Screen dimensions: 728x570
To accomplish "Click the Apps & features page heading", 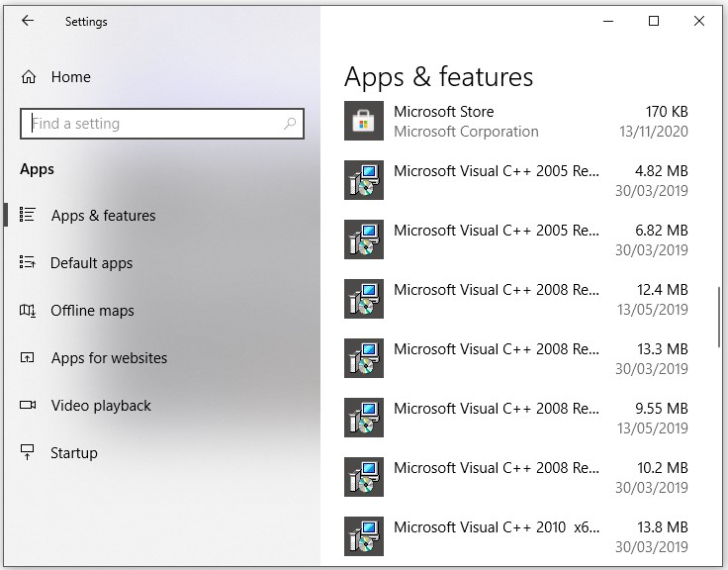I will [439, 76].
